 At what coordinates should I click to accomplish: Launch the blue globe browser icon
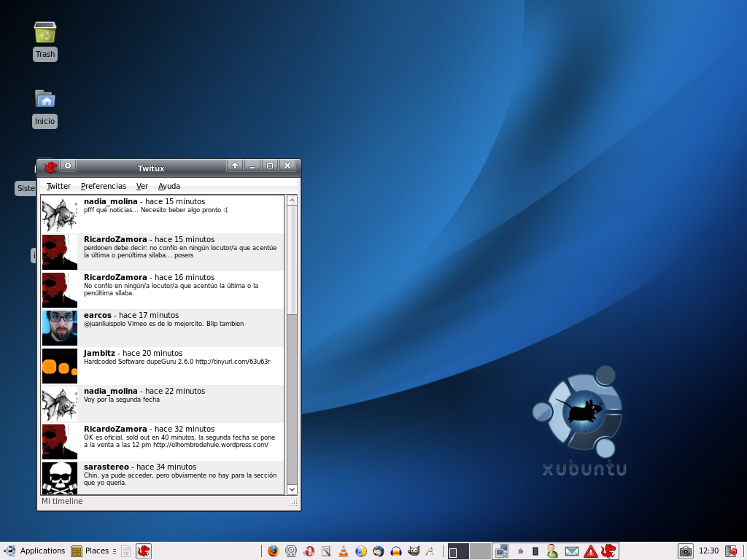pyautogui.click(x=360, y=551)
